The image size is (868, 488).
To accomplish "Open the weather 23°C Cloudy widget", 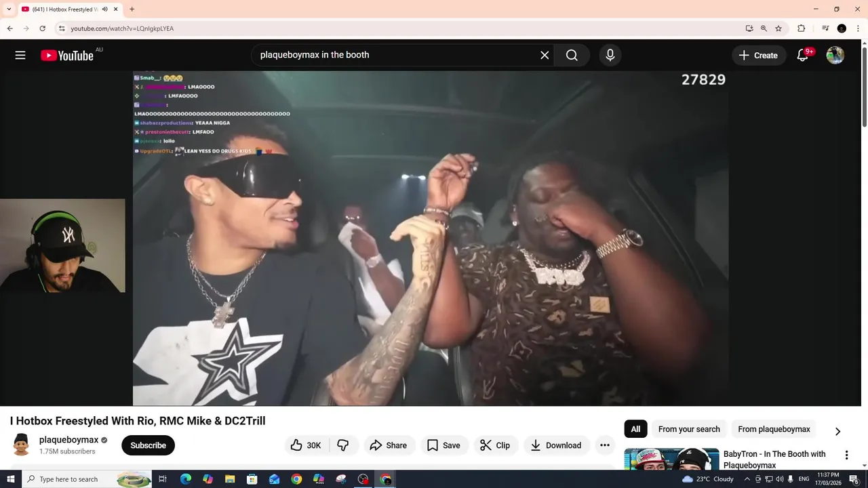I will pyautogui.click(x=708, y=479).
